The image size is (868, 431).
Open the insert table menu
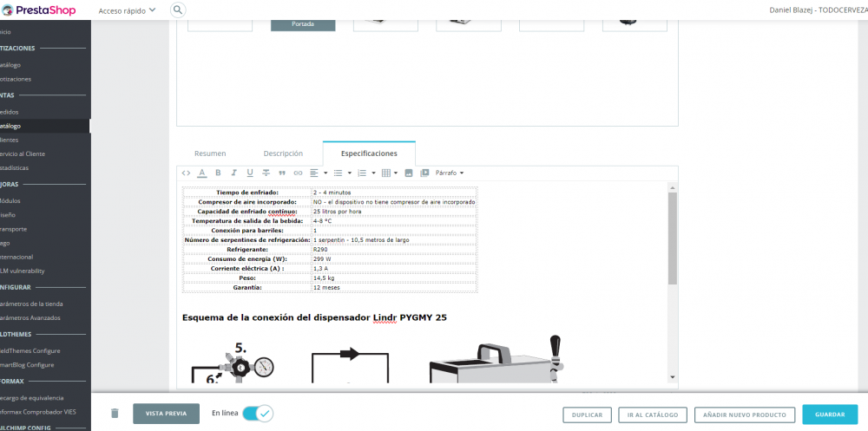click(389, 173)
